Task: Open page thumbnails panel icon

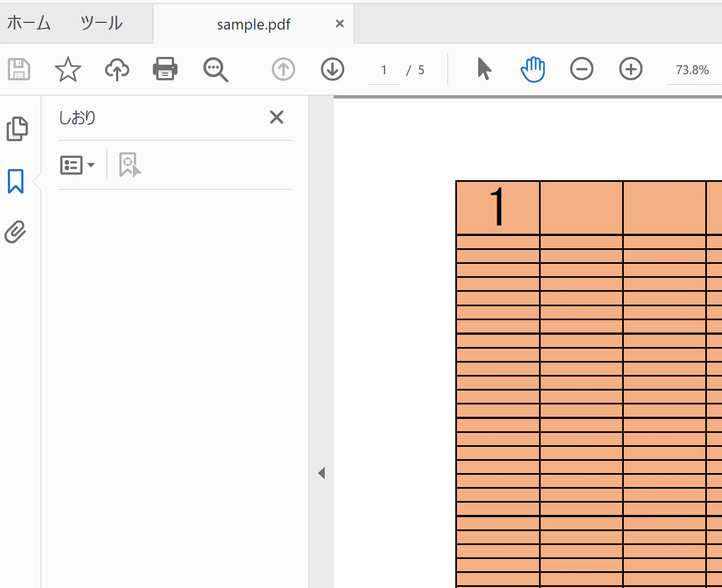Action: click(x=17, y=129)
